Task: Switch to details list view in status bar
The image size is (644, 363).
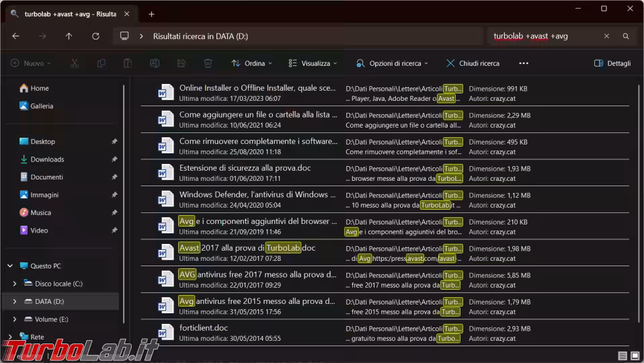Action: pyautogui.click(x=622, y=356)
